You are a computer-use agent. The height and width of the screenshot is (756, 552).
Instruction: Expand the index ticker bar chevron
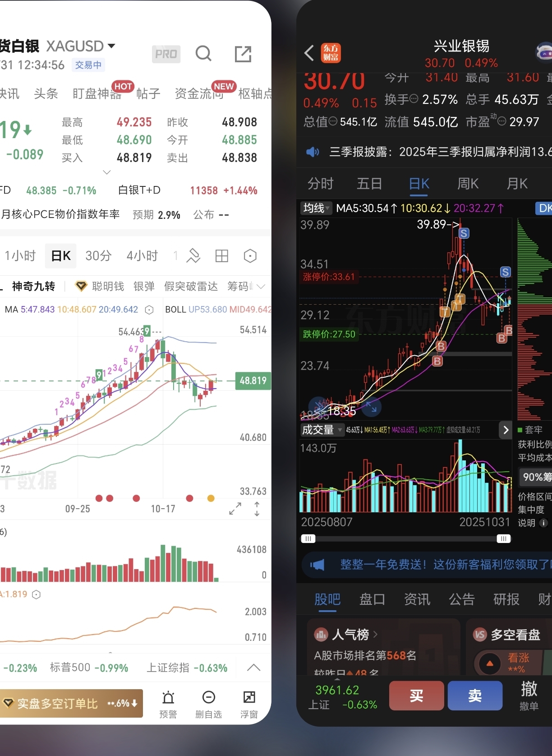click(254, 668)
